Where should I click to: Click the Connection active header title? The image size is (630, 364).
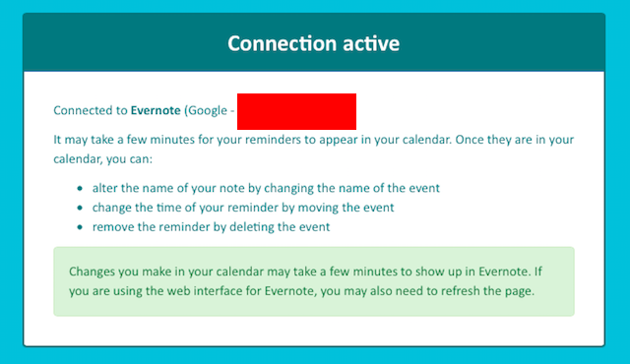[313, 43]
